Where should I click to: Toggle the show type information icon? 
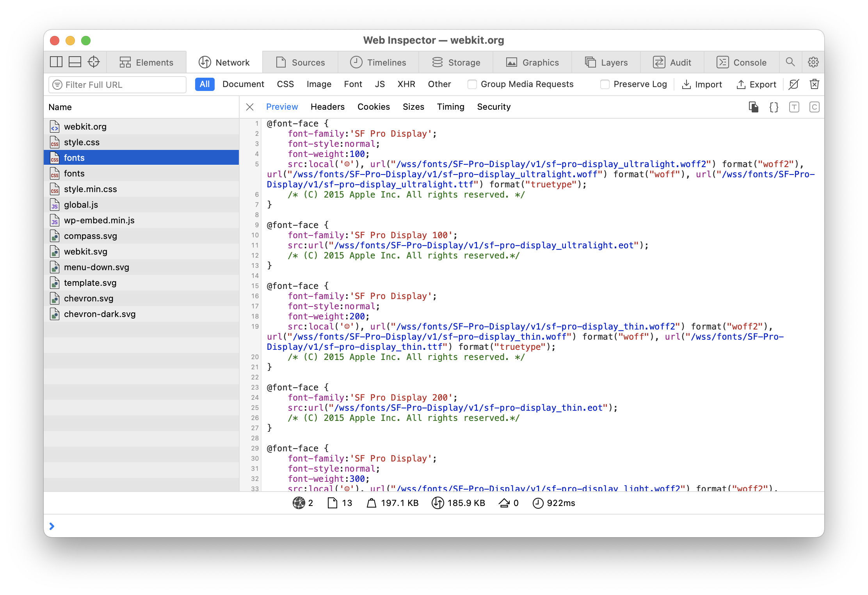[x=794, y=107]
